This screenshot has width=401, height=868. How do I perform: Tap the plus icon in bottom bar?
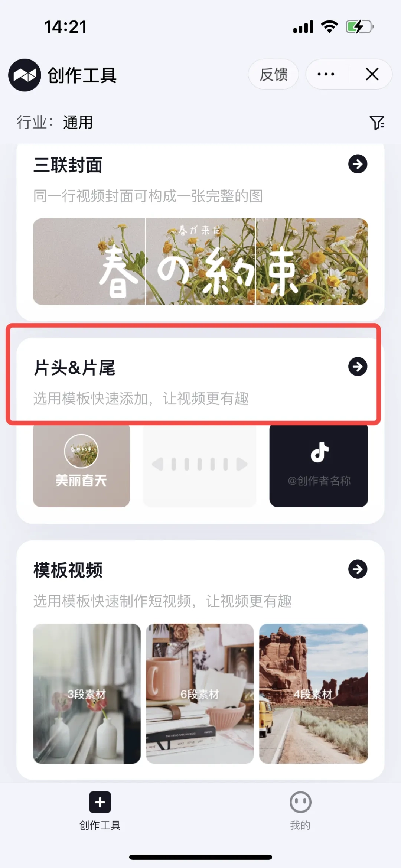pos(100,802)
